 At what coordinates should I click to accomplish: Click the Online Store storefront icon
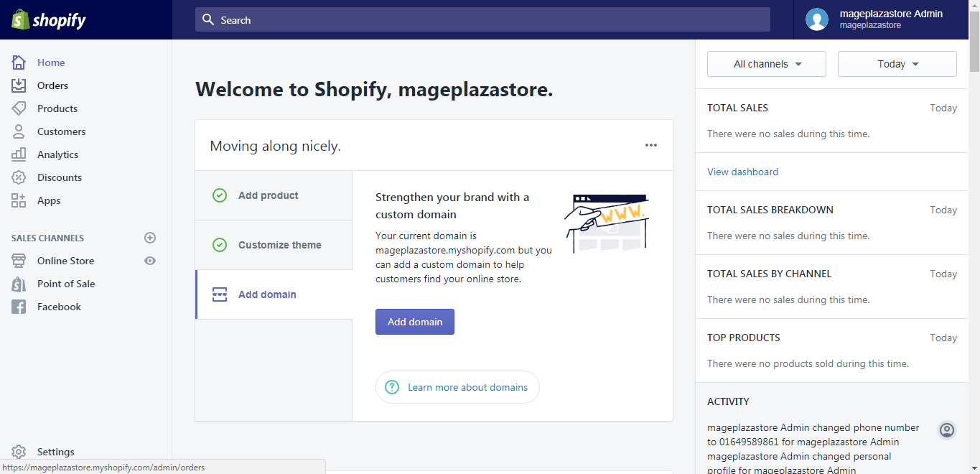(x=19, y=261)
